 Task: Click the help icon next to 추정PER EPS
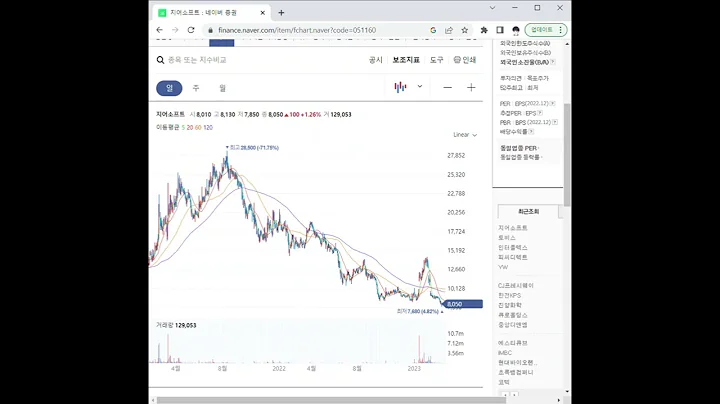click(x=540, y=113)
